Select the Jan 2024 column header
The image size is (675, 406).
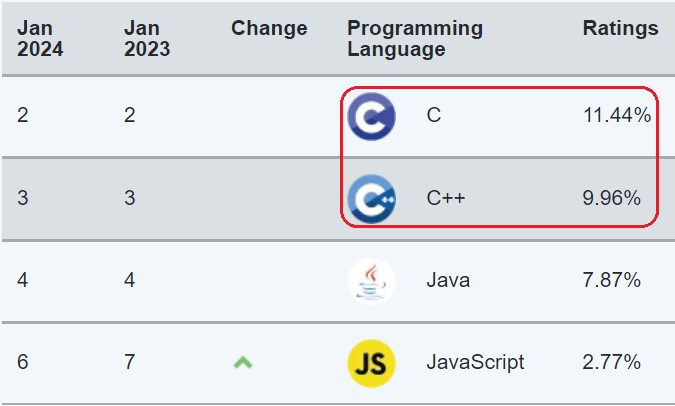point(40,39)
